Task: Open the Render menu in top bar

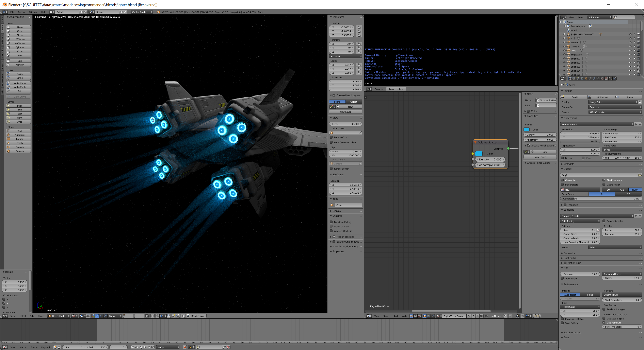Action: pos(21,12)
